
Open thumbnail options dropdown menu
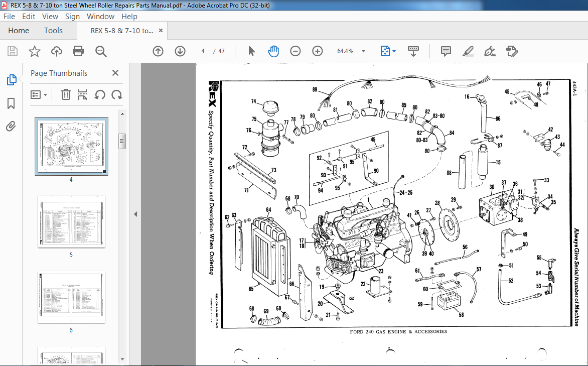coord(39,94)
